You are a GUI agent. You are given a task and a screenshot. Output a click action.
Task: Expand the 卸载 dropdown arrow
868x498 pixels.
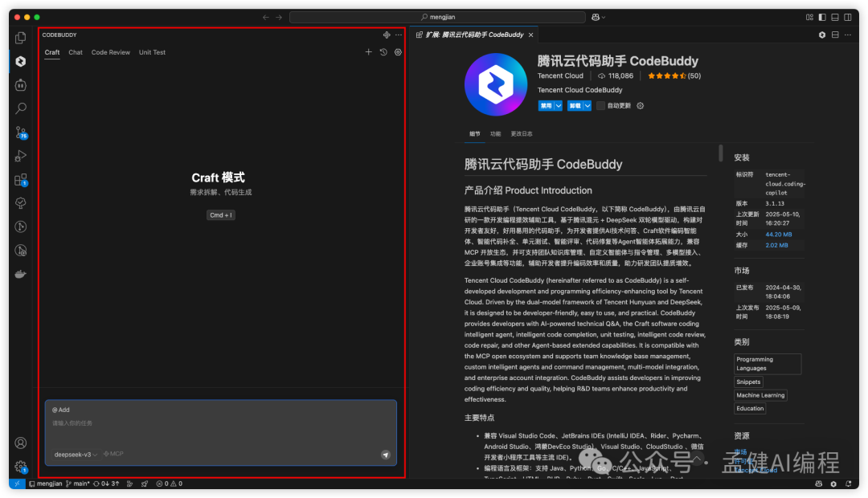pos(588,106)
